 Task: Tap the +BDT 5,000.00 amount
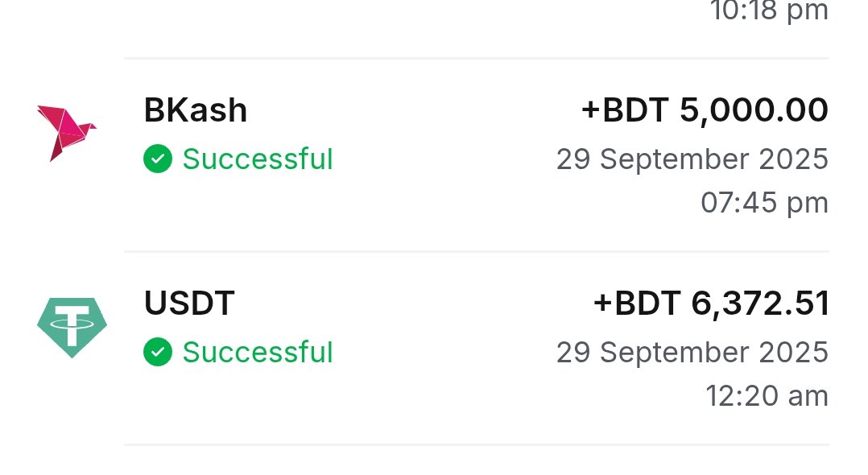coord(705,110)
